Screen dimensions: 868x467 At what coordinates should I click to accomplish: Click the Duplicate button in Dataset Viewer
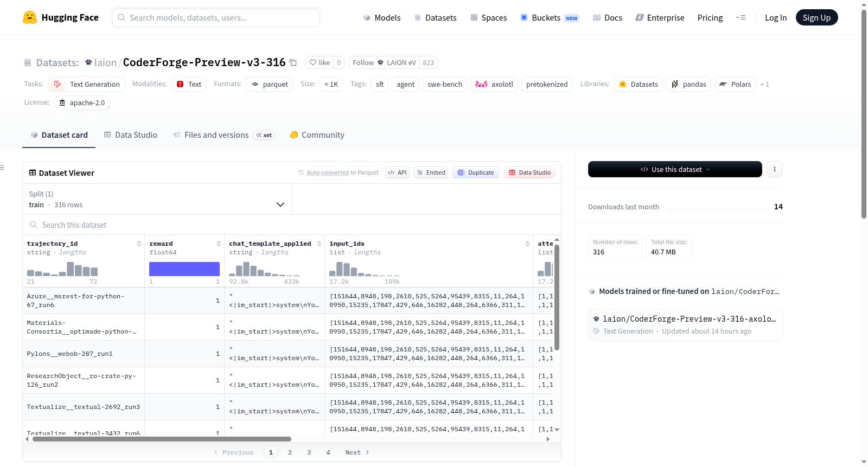[x=476, y=172]
